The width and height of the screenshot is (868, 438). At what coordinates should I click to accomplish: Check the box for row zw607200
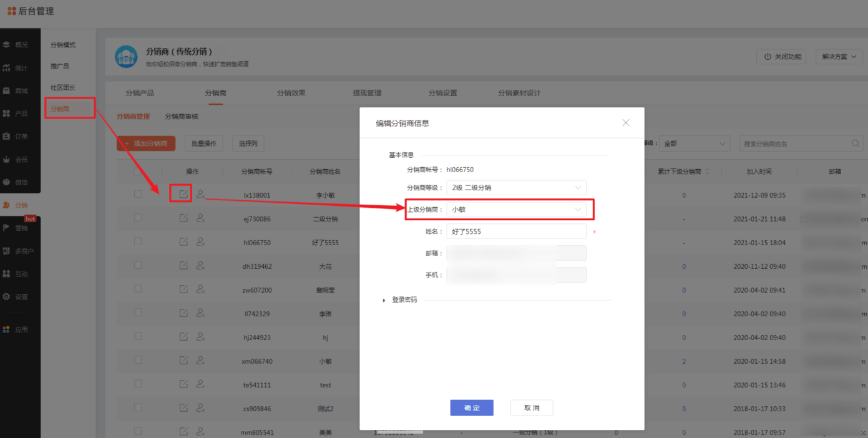click(138, 289)
